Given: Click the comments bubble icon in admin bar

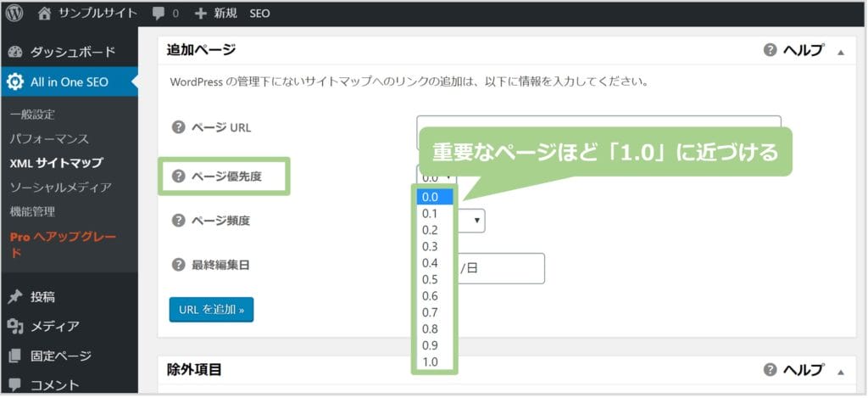Looking at the screenshot, I should point(159,14).
